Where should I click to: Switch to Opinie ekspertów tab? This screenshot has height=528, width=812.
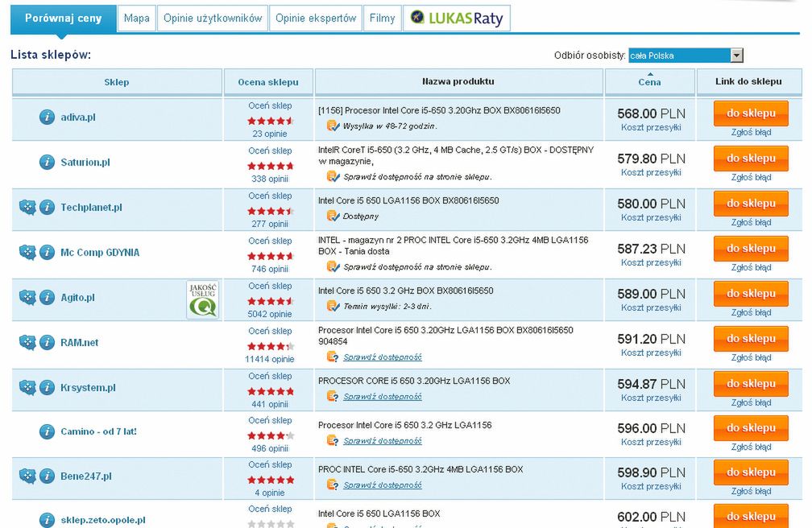[x=316, y=19]
